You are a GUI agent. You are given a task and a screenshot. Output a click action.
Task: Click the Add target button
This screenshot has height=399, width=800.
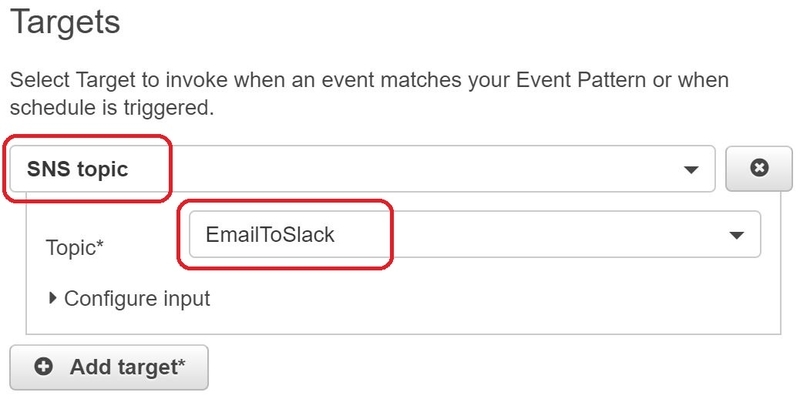(109, 367)
